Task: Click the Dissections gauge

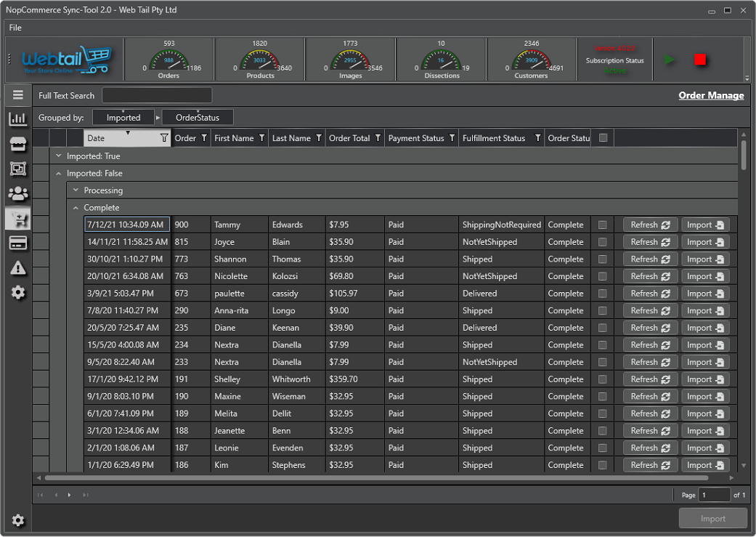Action: coord(441,60)
